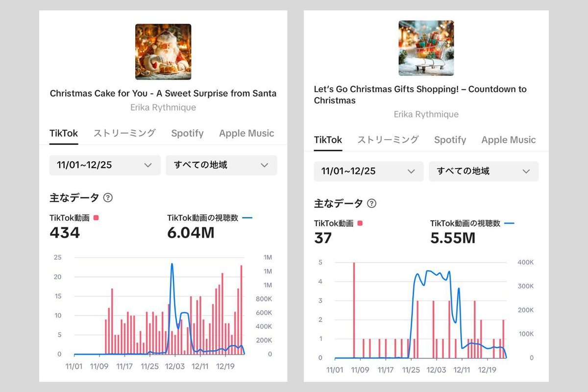Switch to the Spotify tab on the left panel

coord(187,133)
